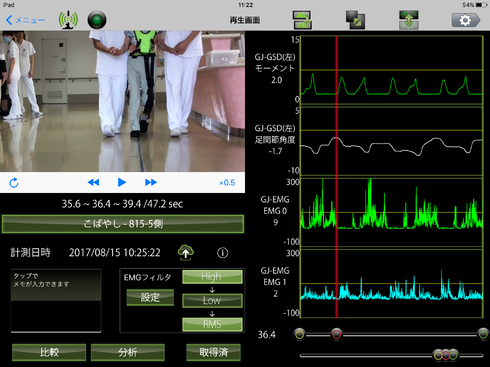Open the overlapping squares overlay icon
The image size is (490, 367).
[x=355, y=20]
